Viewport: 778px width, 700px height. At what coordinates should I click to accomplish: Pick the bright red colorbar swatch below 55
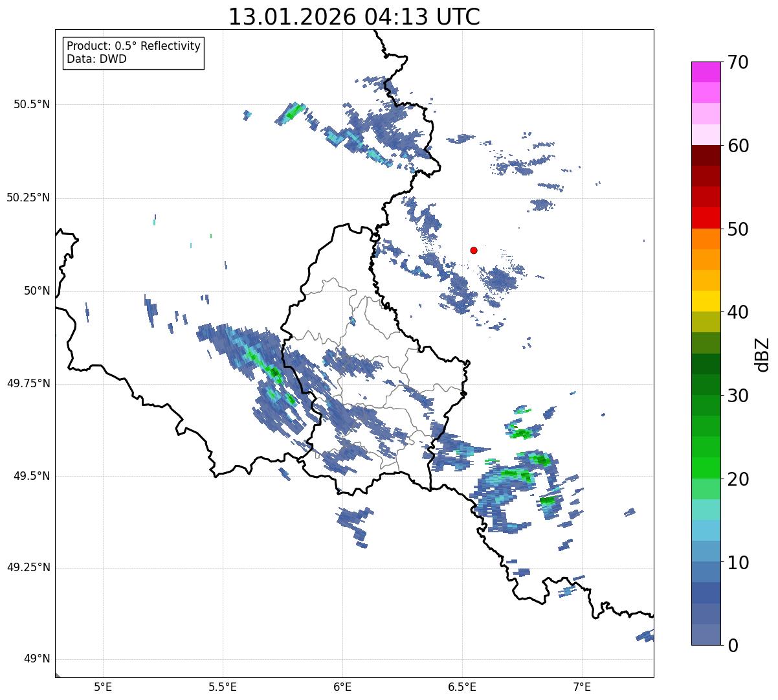click(706, 218)
